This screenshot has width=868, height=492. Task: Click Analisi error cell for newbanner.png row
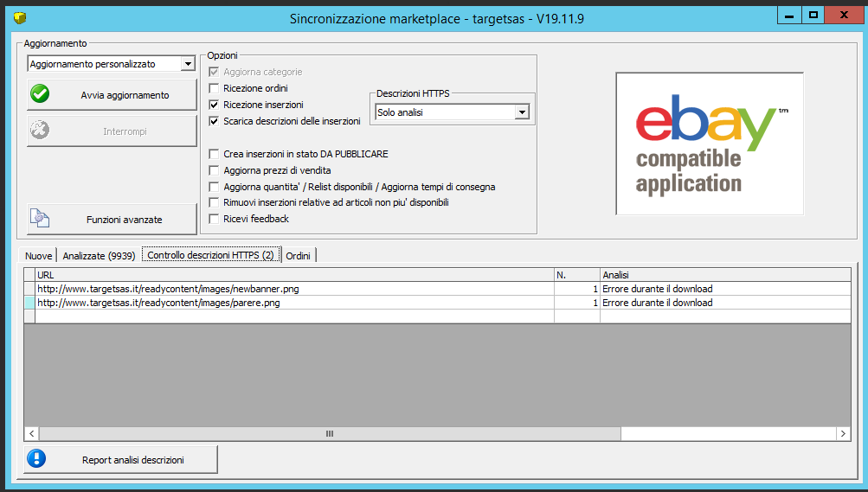point(726,289)
